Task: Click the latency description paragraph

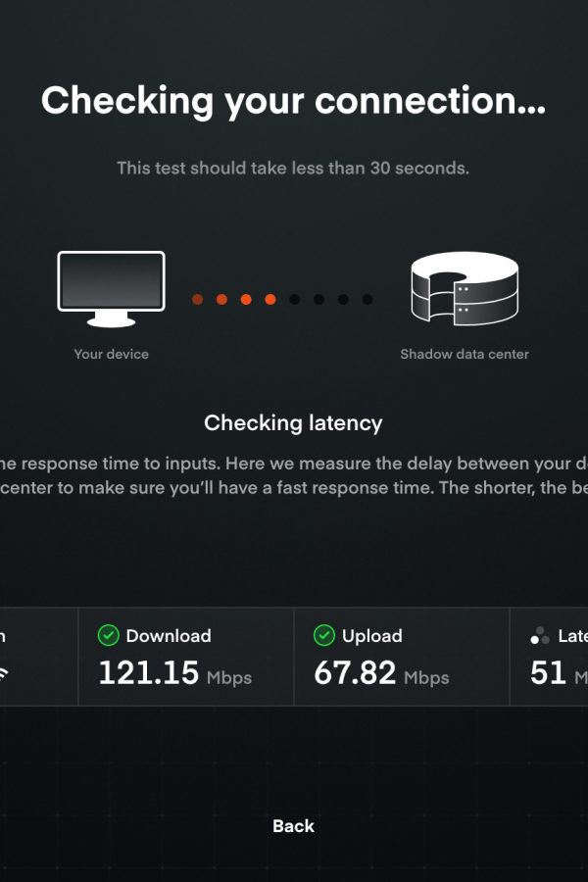Action: click(x=294, y=475)
